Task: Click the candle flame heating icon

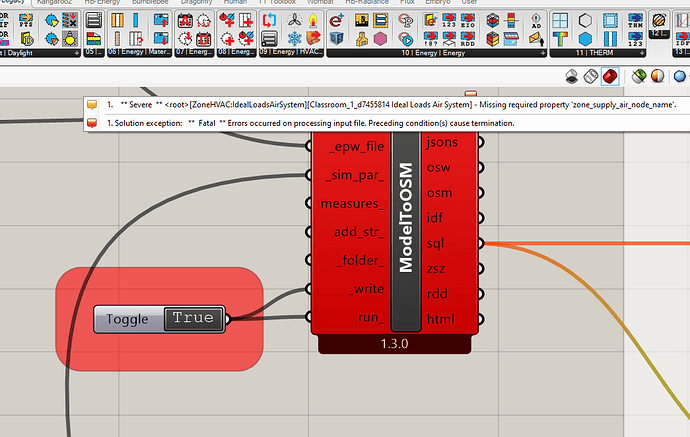Action: pyautogui.click(x=313, y=20)
